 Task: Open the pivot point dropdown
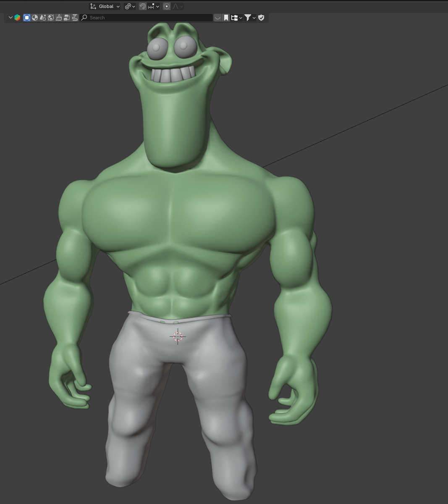(130, 6)
